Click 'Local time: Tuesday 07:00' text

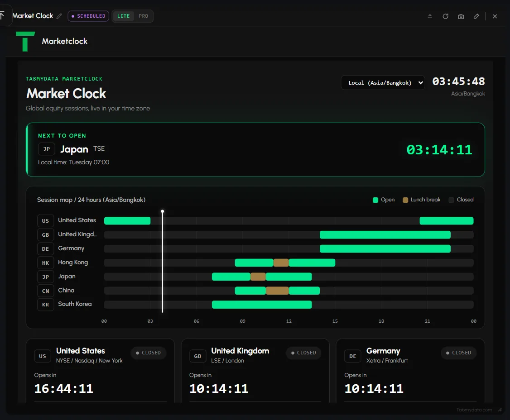73,162
